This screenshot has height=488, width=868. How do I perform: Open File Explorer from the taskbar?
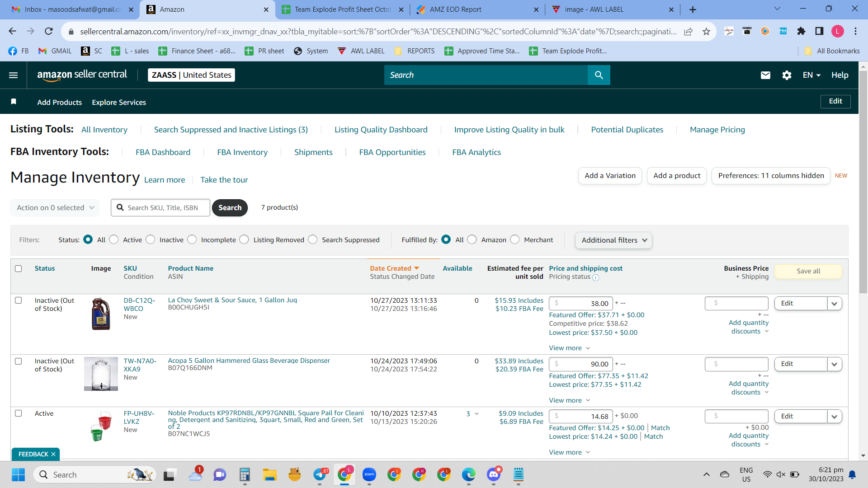[x=270, y=474]
